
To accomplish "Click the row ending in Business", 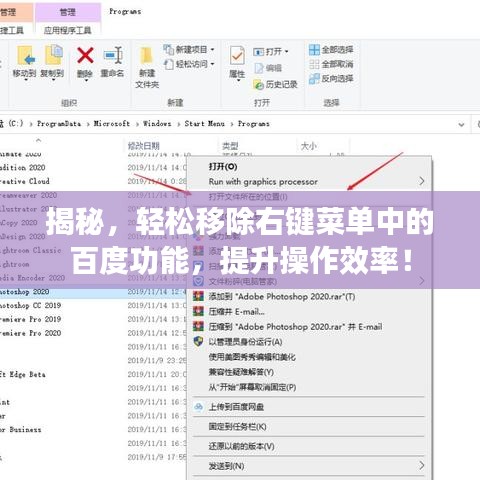I will point(93,429).
